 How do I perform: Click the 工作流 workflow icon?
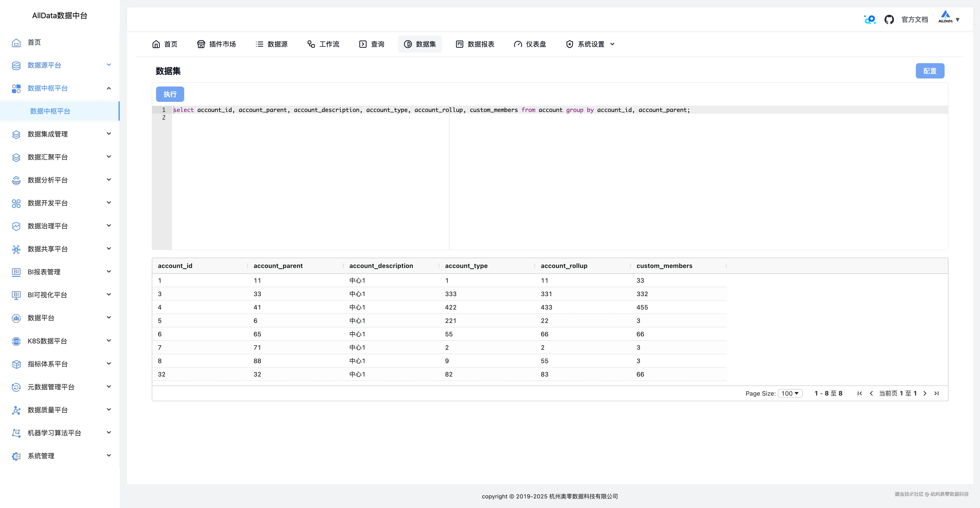(311, 44)
